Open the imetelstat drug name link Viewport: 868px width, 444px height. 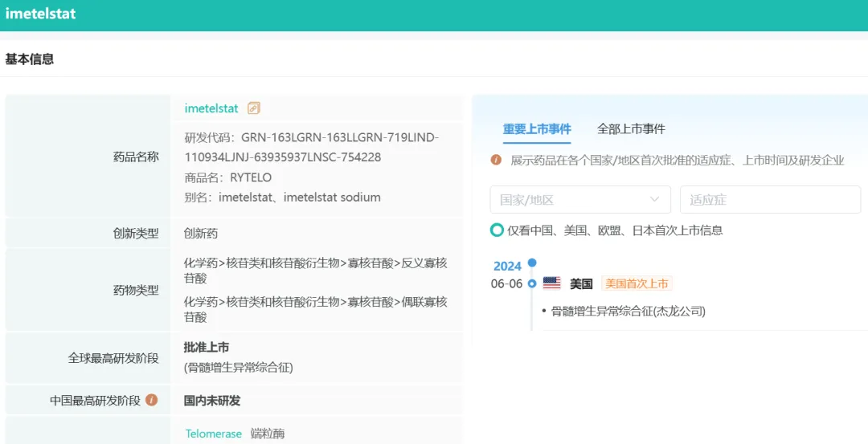tap(211, 108)
